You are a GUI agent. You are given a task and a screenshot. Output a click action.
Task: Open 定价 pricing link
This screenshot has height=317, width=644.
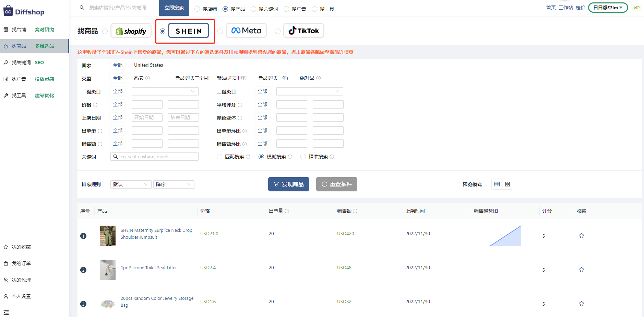580,8
